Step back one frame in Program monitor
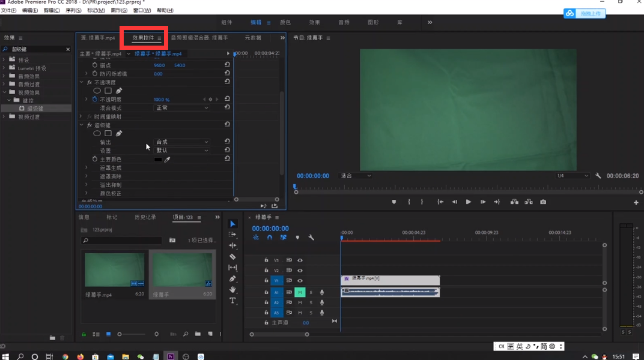Image resolution: width=644 pixels, height=360 pixels. tap(454, 202)
